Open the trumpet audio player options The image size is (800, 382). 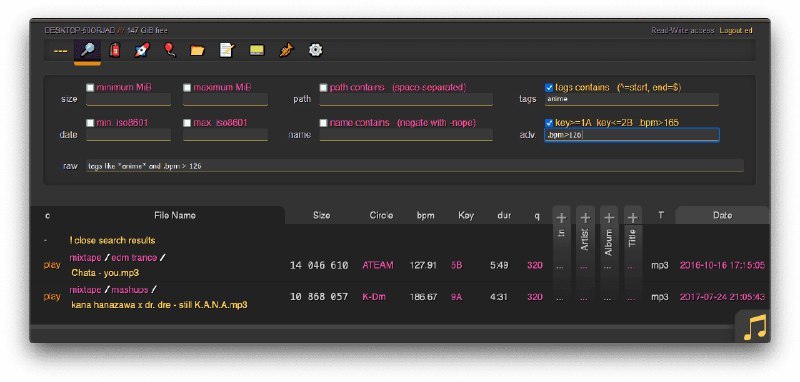tap(287, 50)
